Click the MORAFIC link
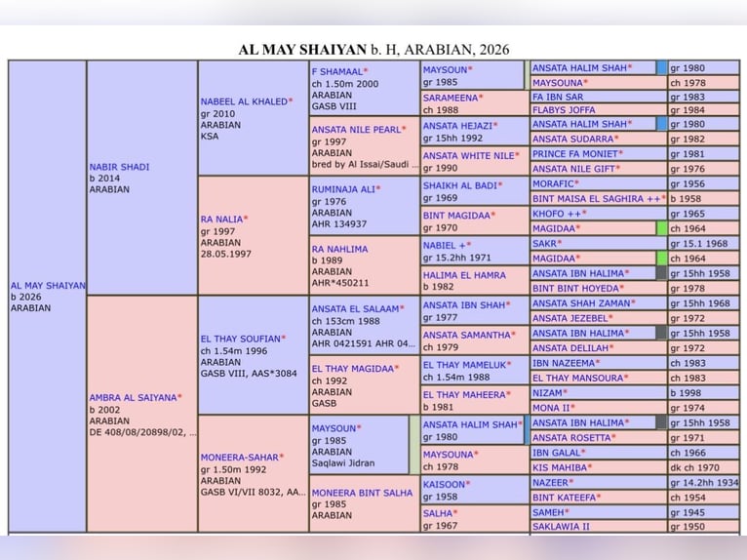747x560 pixels. coord(553,183)
